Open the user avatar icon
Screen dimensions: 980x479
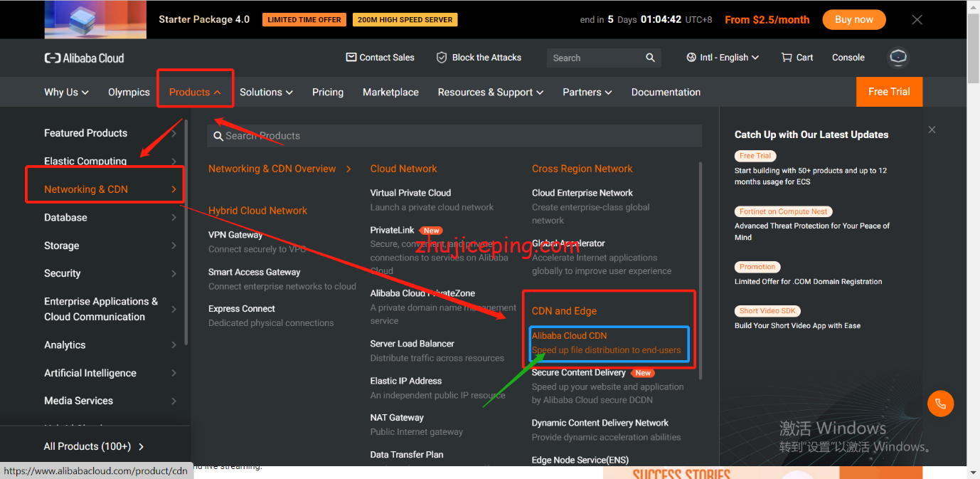pos(899,58)
